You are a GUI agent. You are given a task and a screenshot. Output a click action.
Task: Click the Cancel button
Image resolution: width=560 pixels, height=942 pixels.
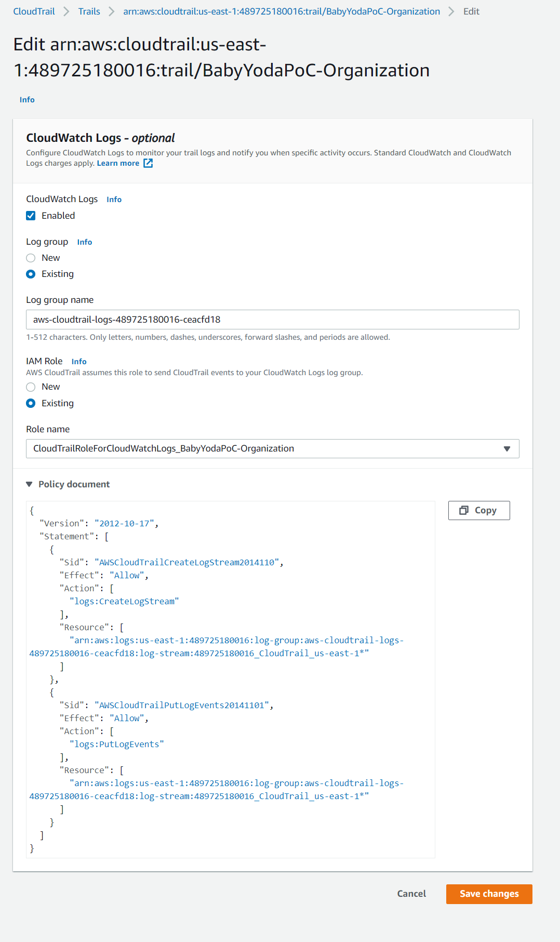tap(411, 894)
